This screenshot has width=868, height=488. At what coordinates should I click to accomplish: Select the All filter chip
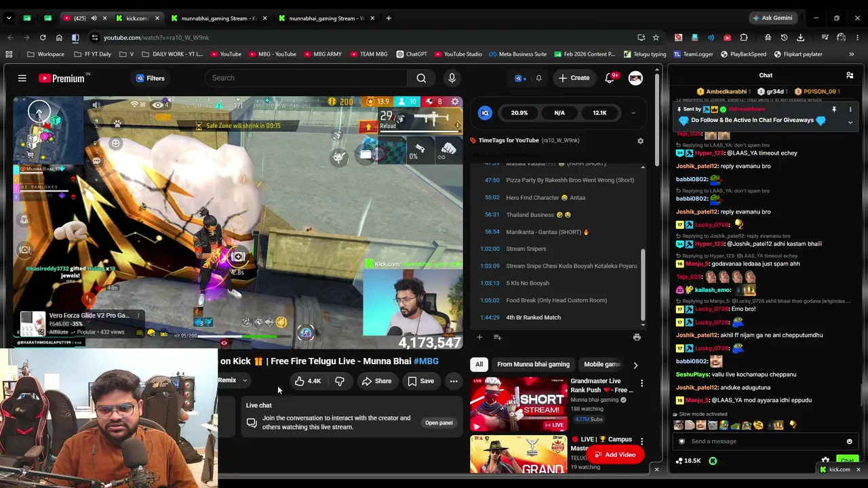[479, 365]
